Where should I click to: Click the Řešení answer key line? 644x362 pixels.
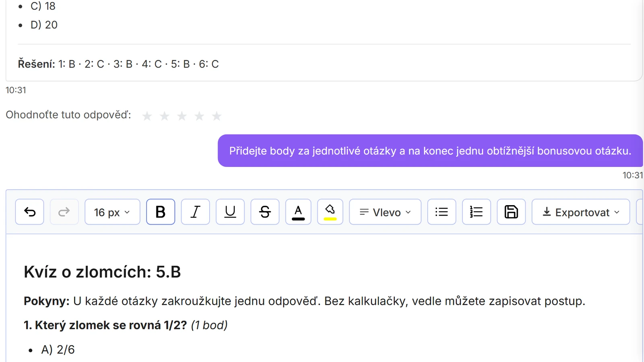pyautogui.click(x=118, y=64)
